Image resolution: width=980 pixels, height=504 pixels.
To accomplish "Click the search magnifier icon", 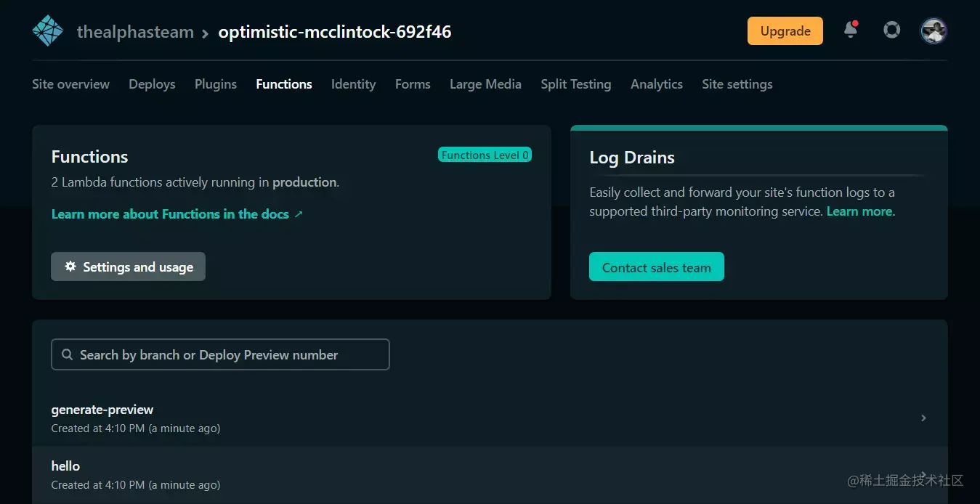I will coord(68,354).
